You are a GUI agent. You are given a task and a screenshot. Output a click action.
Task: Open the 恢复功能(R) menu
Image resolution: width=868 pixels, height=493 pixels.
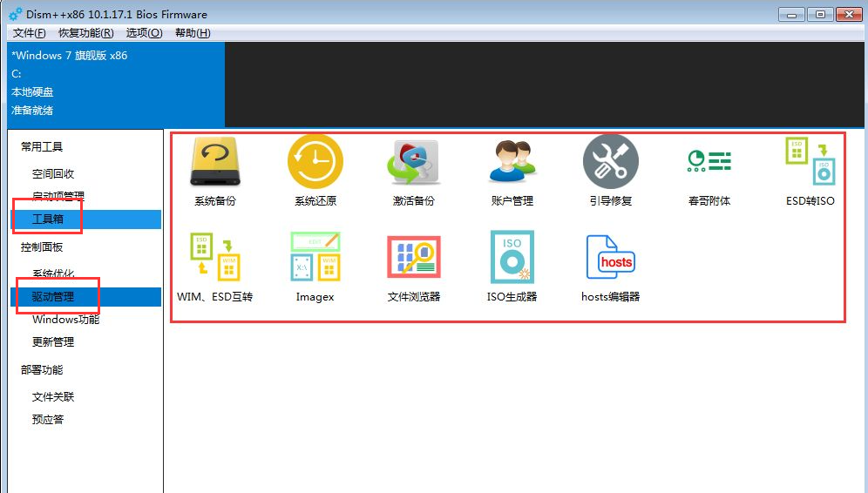[x=86, y=32]
